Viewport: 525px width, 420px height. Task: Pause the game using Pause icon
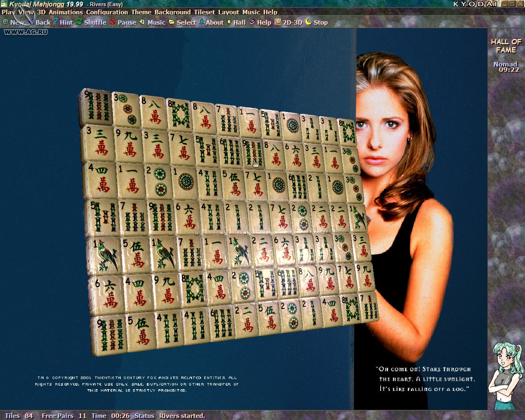pos(112,22)
